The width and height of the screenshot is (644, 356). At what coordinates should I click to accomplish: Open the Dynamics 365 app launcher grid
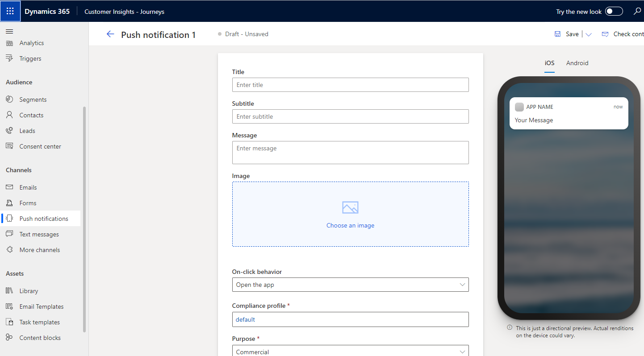click(x=10, y=11)
